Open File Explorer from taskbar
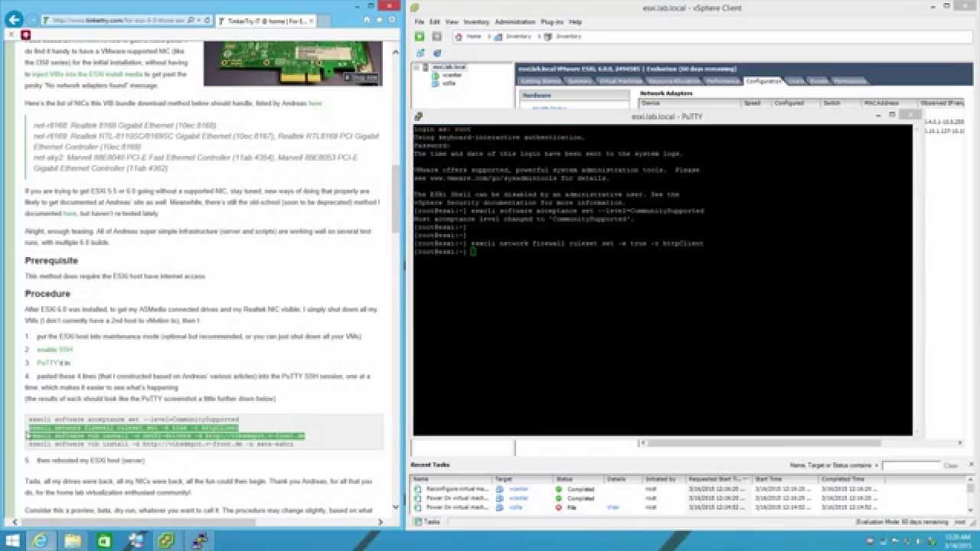The width and height of the screenshot is (980, 551). click(x=72, y=540)
